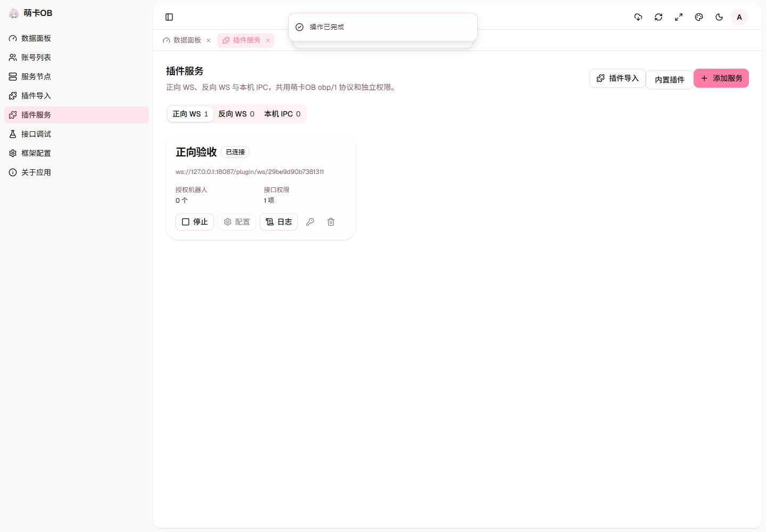
Task: Open the color theme palette icon
Action: pos(699,17)
